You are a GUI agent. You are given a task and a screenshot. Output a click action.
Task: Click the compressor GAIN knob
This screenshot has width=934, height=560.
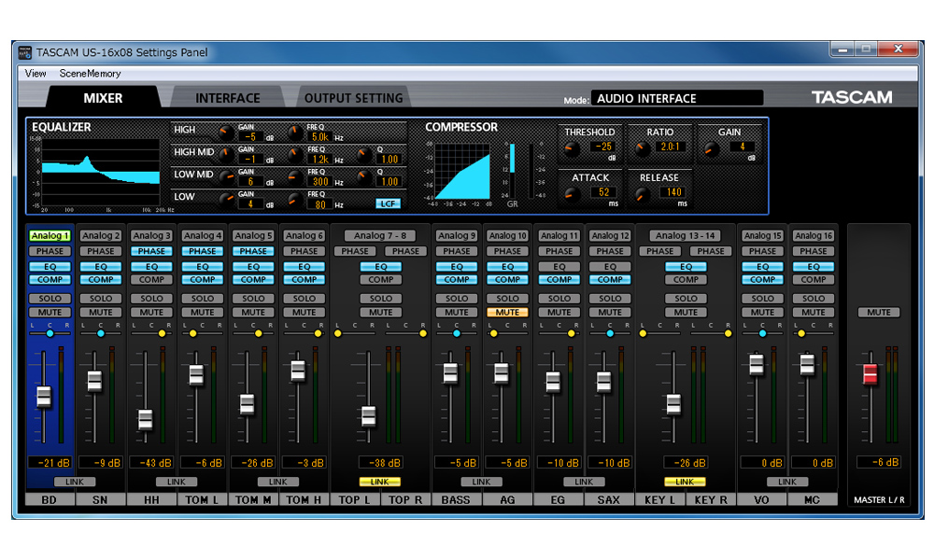point(711,149)
